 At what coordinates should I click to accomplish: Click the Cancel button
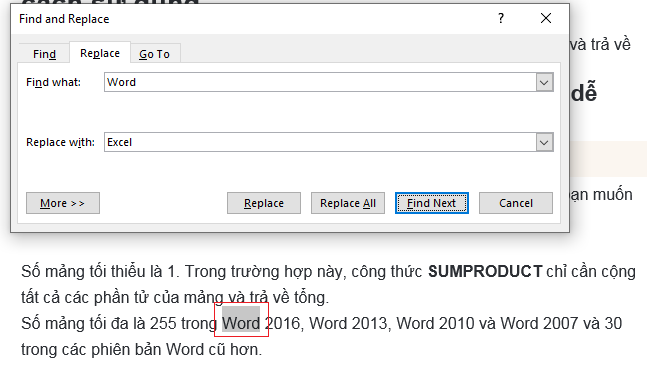tap(516, 203)
